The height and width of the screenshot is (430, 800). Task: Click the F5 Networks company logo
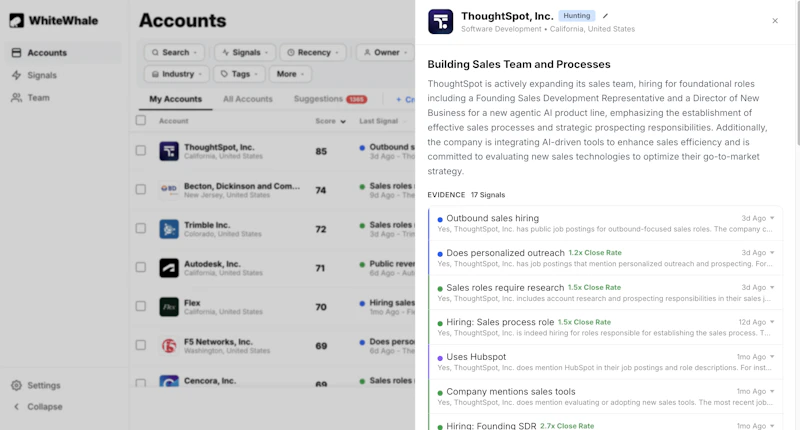click(x=169, y=346)
